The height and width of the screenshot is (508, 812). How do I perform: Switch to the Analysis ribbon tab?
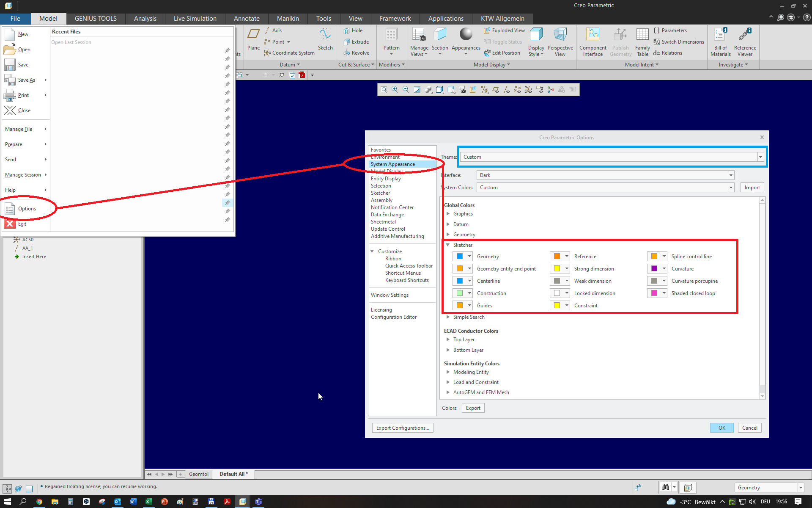coord(145,19)
